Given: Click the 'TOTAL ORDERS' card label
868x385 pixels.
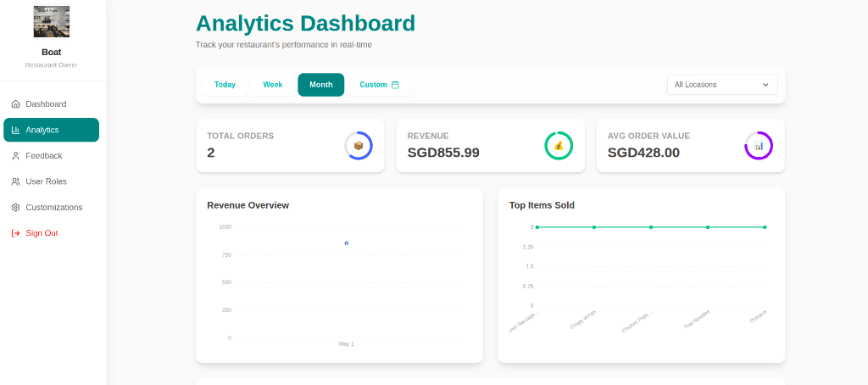Looking at the screenshot, I should tap(240, 136).
